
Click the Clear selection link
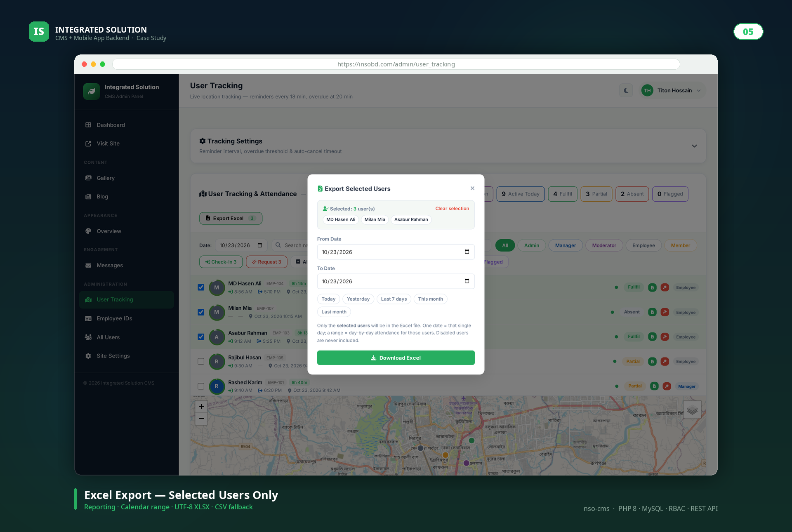[452, 209]
